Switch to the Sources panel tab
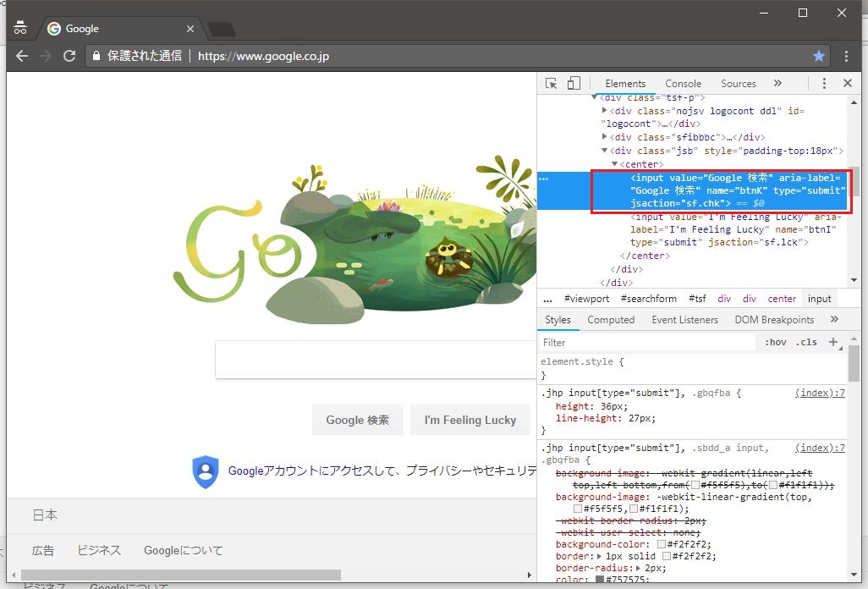 pyautogui.click(x=738, y=84)
